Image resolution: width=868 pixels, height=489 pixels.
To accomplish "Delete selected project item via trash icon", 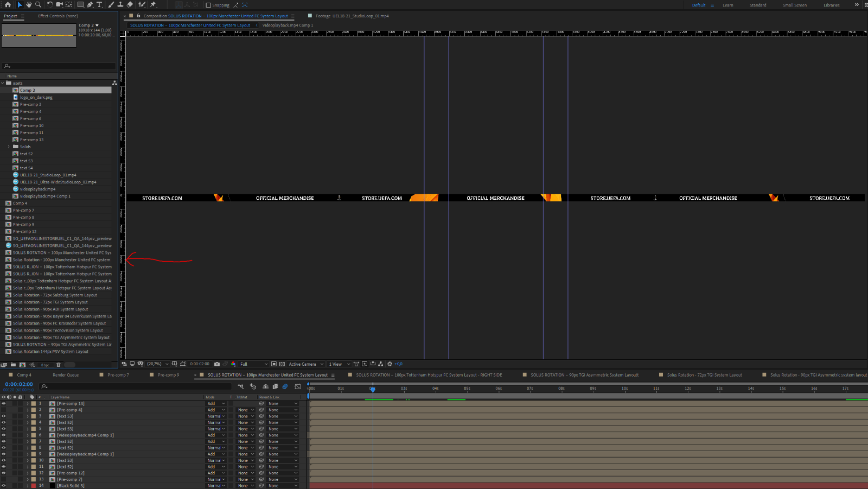I will 59,365.
